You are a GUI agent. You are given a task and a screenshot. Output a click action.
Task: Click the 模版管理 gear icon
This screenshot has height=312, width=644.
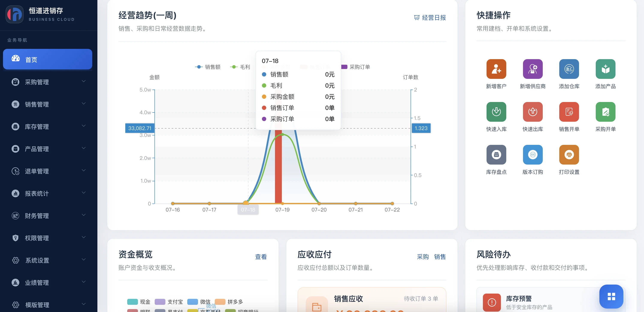click(x=15, y=305)
